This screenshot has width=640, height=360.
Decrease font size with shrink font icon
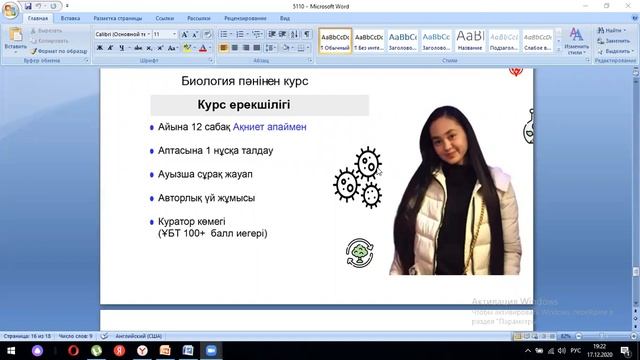pos(195,34)
